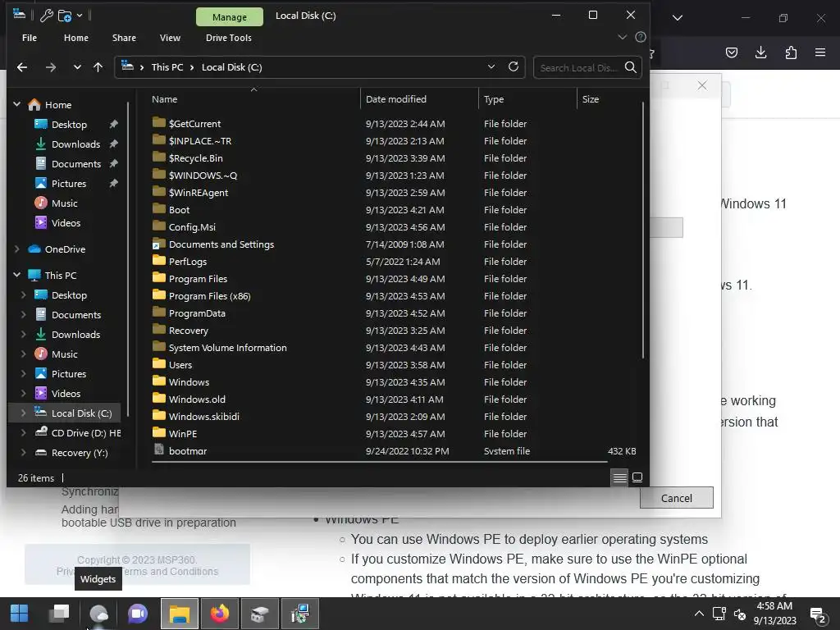Select the $Recycle.Bin folder icon
Viewport: 840px width, 630px height.
point(158,157)
